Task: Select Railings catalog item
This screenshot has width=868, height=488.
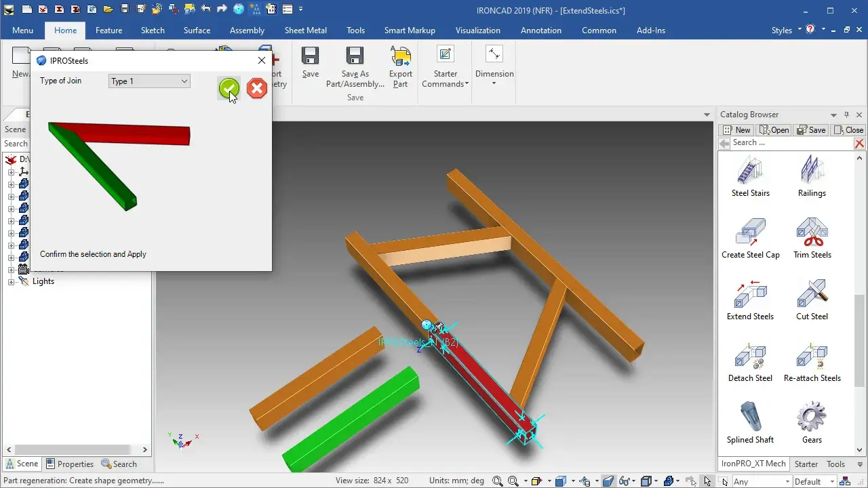Action: (x=812, y=176)
